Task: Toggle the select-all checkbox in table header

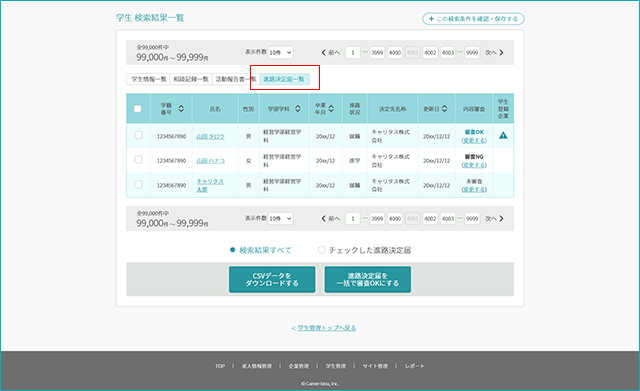Action: point(138,109)
